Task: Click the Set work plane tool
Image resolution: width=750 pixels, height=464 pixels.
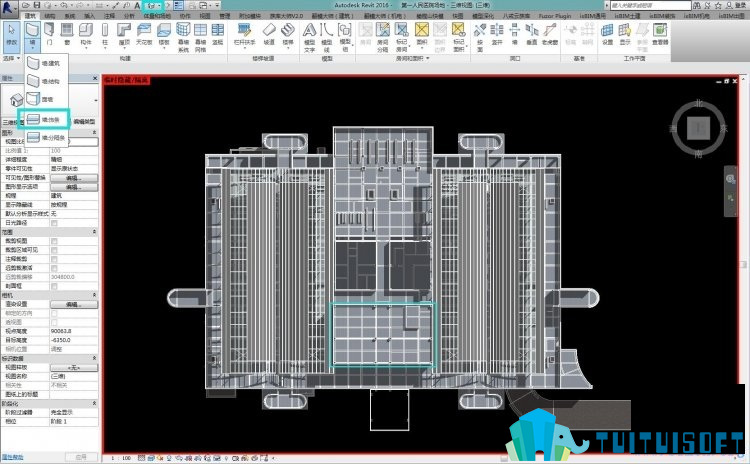Action: [607, 35]
